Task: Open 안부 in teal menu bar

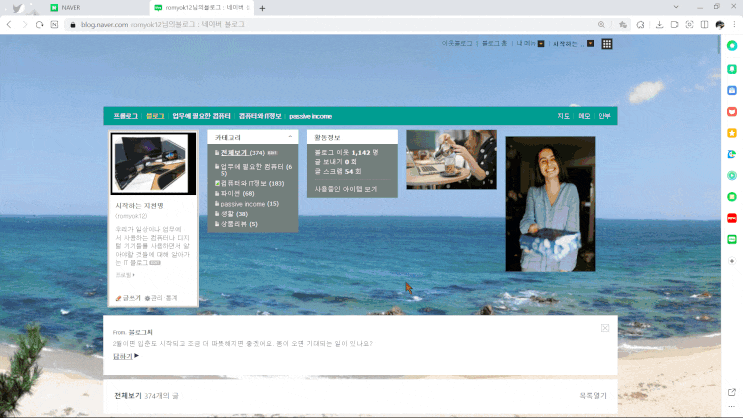Action: pyautogui.click(x=604, y=116)
